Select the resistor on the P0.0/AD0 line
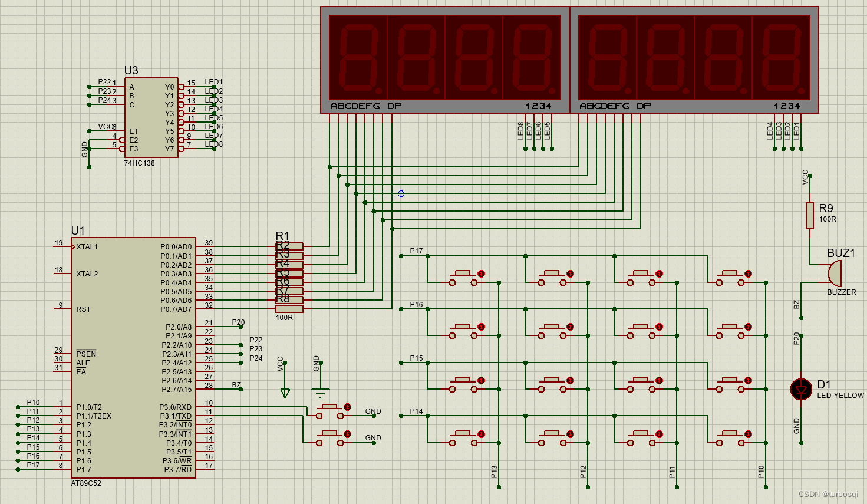Image resolution: width=867 pixels, height=504 pixels. tap(289, 246)
